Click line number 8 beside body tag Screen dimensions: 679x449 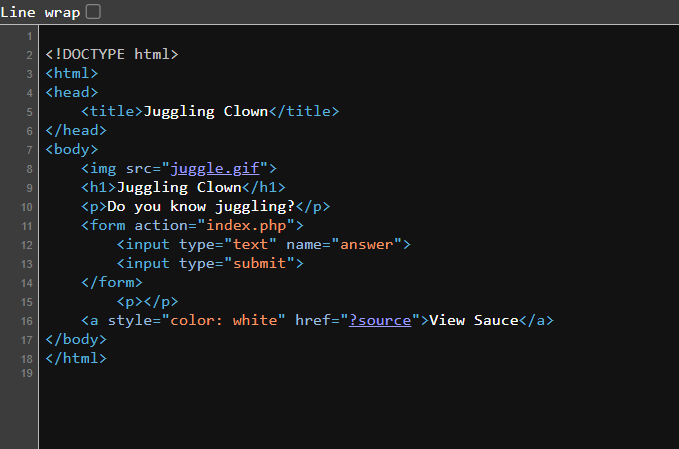(30, 150)
